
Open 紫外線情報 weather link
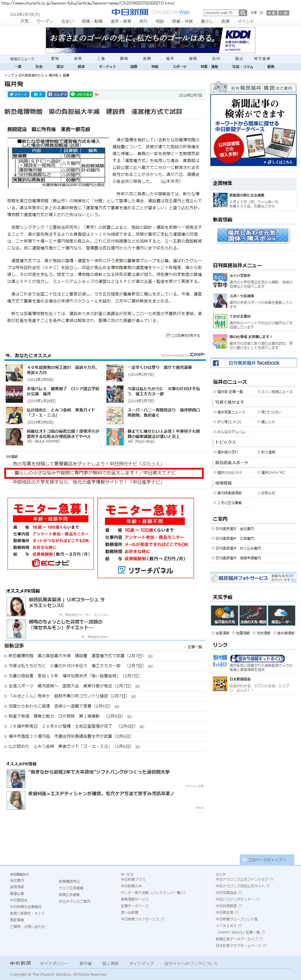tap(285, 633)
